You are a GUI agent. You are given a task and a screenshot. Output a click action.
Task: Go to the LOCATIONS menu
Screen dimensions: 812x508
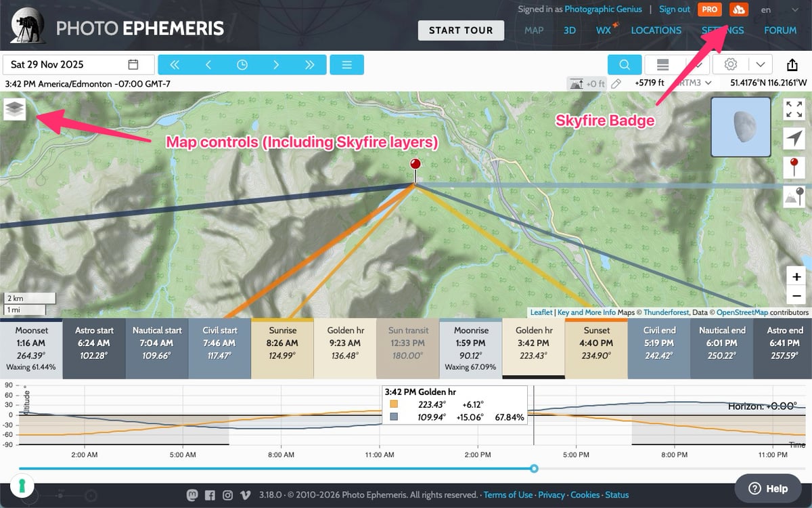656,30
